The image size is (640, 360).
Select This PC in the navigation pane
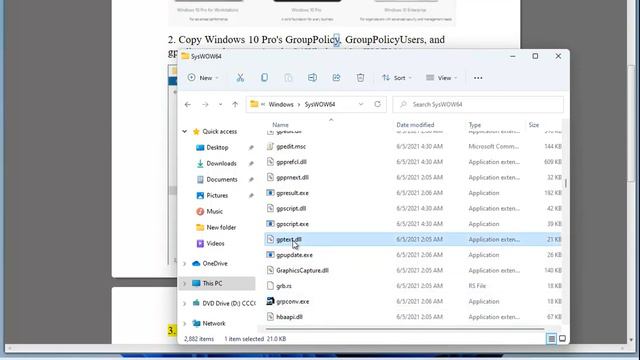point(212,283)
